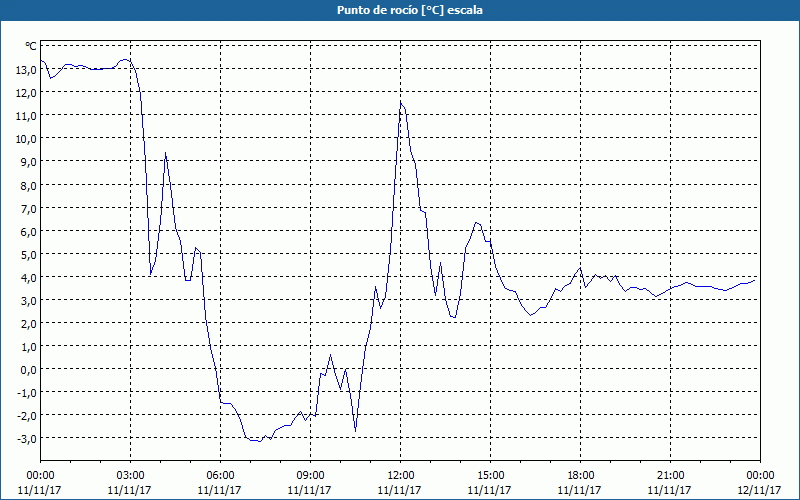Click the 9,0 y-axis label
This screenshot has height=500, width=800.
28,162
